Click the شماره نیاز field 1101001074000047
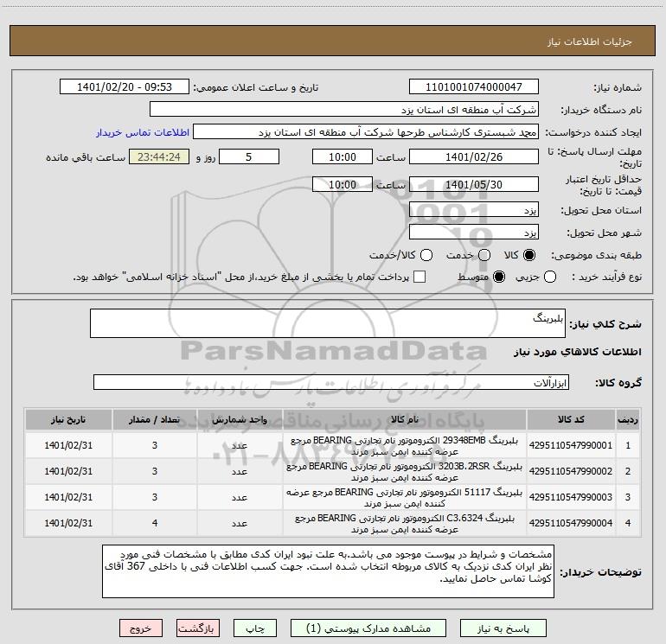The width and height of the screenshot is (666, 644). pyautogui.click(x=474, y=86)
